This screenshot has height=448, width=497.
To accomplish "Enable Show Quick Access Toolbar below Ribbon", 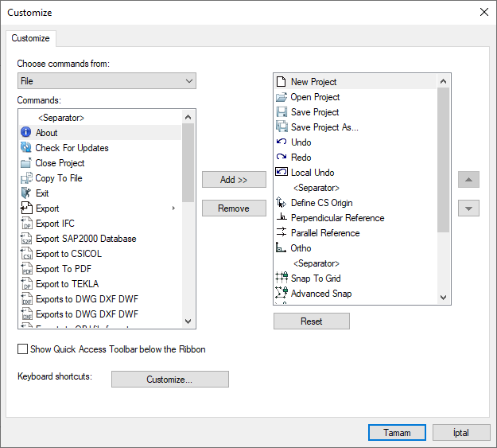I will point(23,349).
